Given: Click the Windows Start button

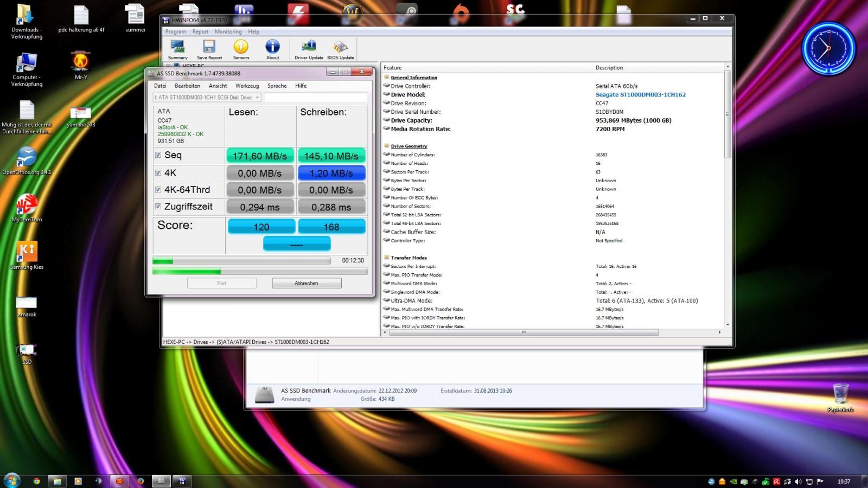Looking at the screenshot, I should click(11, 480).
